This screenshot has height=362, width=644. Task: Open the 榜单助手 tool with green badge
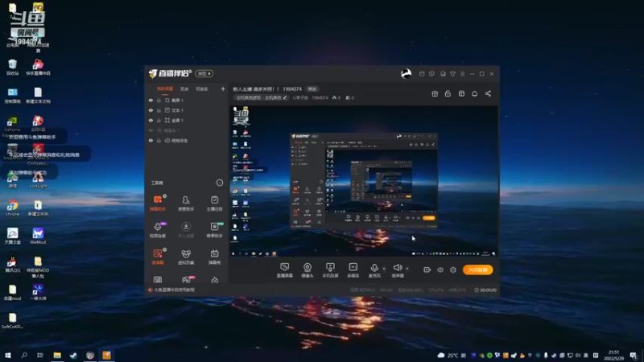(214, 230)
